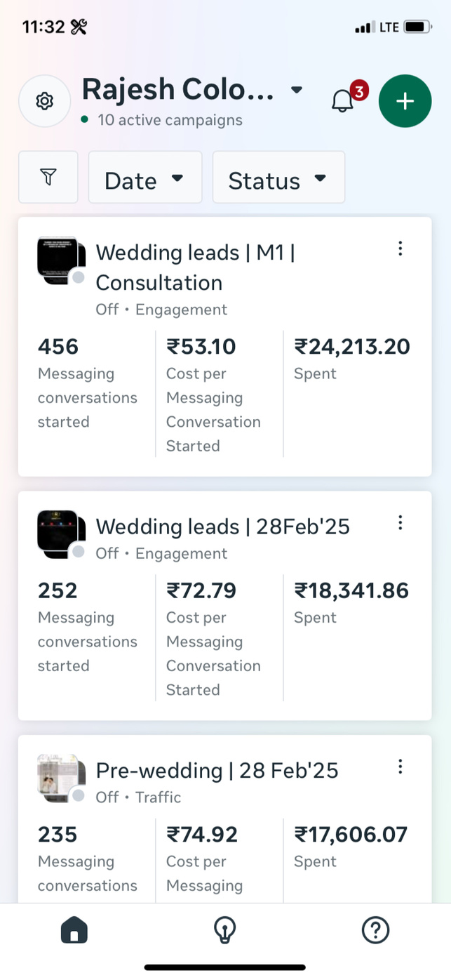This screenshot has height=980, width=451.
Task: Go to the home tab
Action: [74, 931]
